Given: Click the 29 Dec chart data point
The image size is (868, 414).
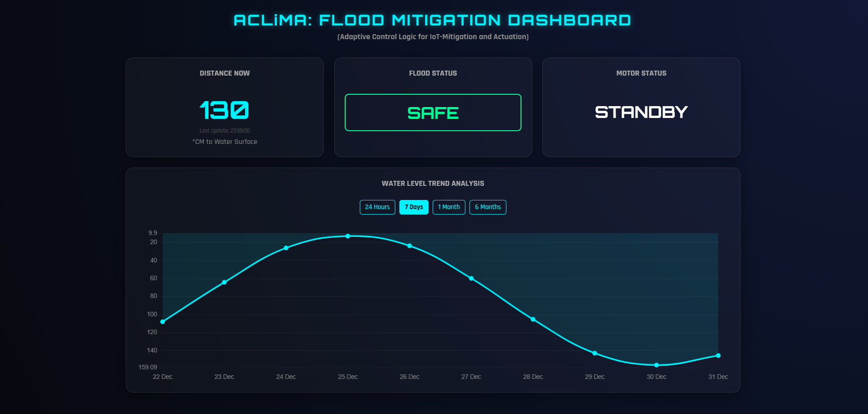Looking at the screenshot, I should 595,353.
